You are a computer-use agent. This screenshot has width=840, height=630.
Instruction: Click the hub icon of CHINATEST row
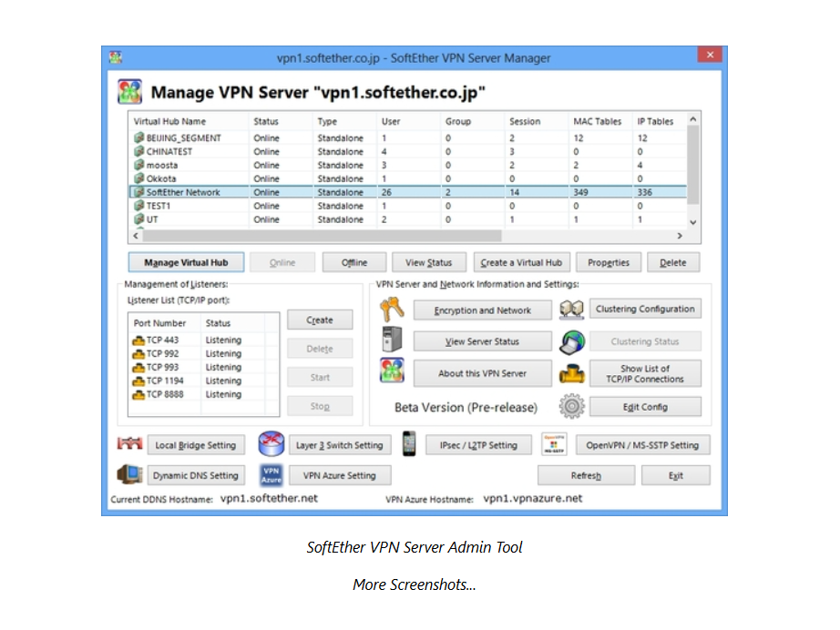(x=138, y=151)
